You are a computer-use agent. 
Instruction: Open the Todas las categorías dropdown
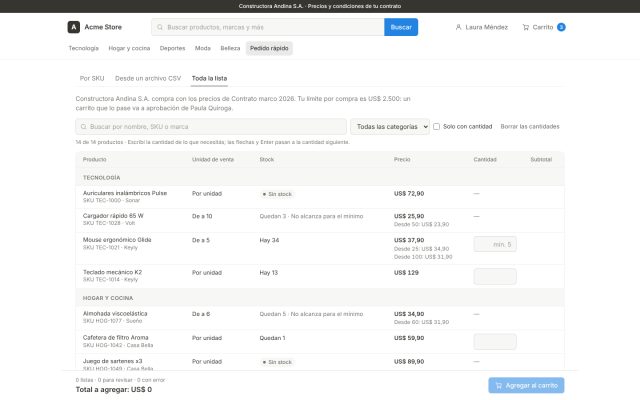coord(390,127)
